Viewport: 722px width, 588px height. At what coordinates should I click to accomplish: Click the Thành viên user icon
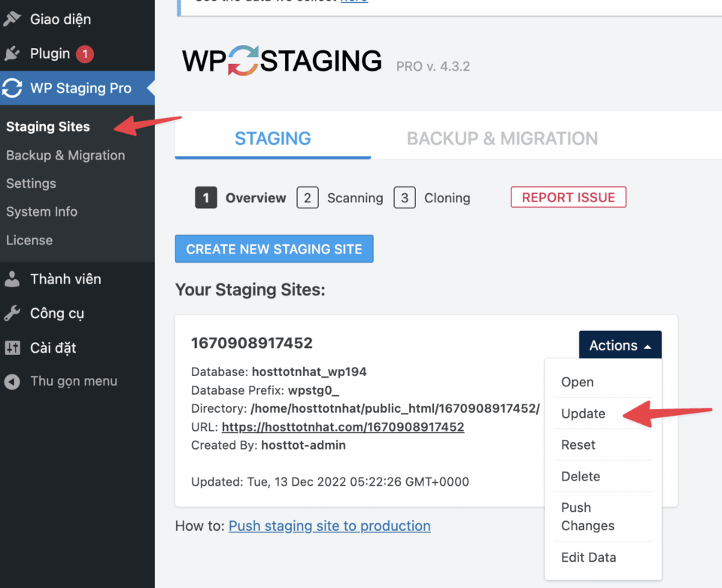point(12,279)
